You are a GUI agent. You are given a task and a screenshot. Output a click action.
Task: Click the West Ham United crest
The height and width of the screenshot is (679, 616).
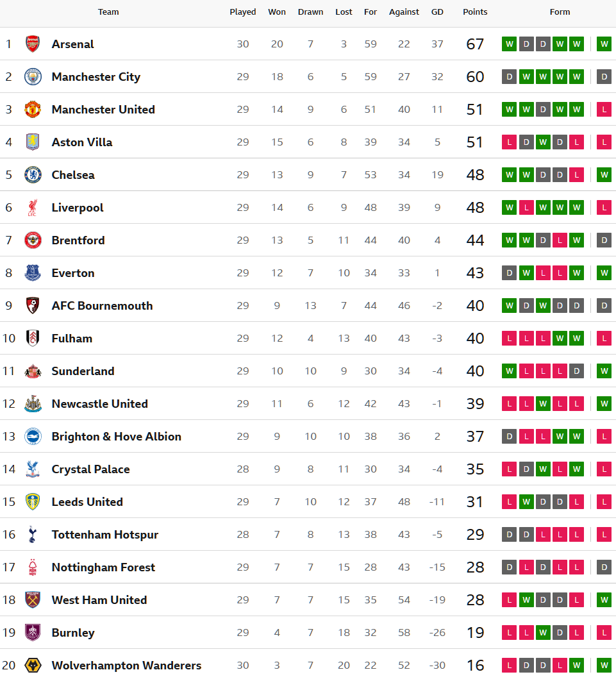(x=33, y=600)
